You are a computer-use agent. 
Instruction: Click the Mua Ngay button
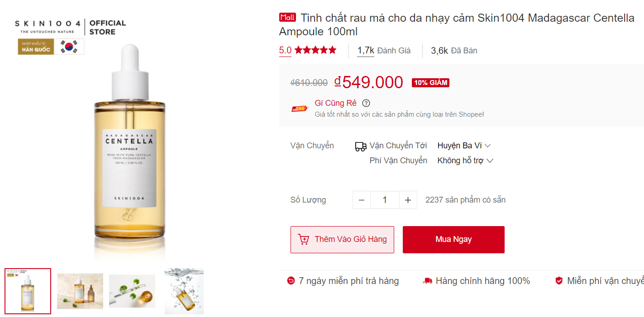453,240
